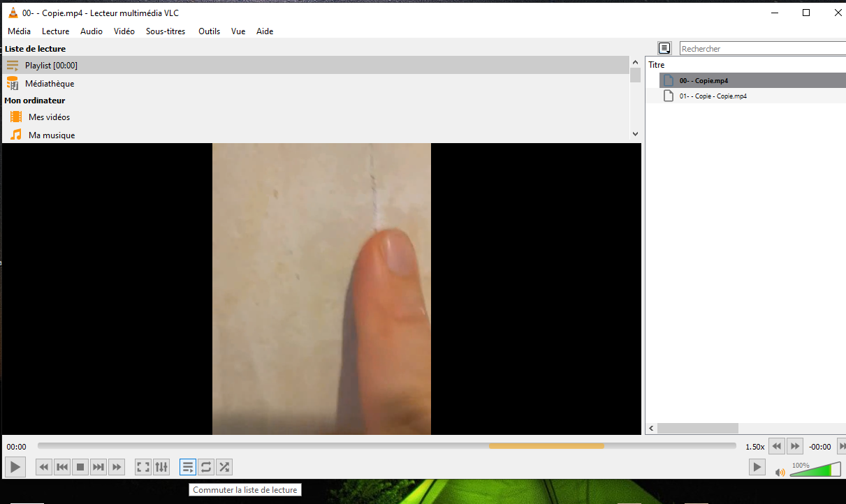
Task: Select Playlist [00:00] in the sidebar
Action: click(x=316, y=65)
